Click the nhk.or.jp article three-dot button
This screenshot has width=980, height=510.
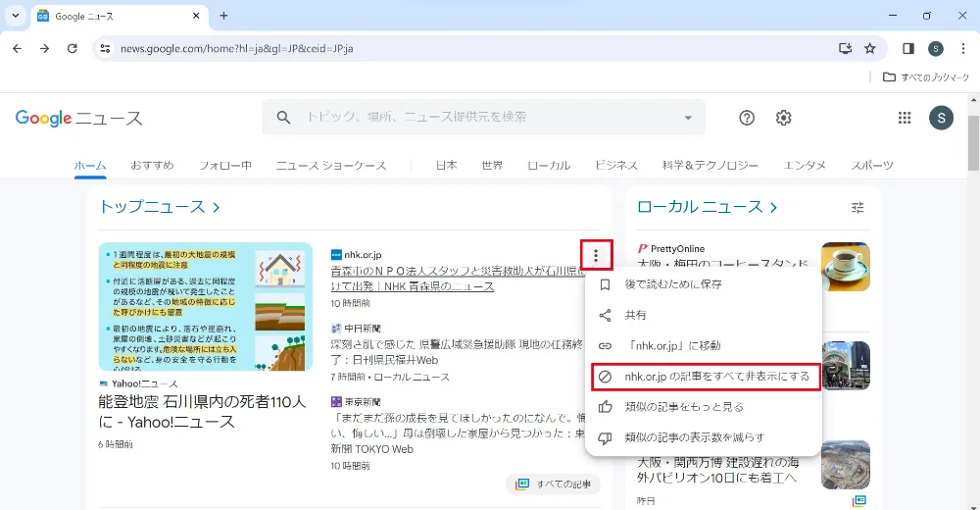pos(596,255)
